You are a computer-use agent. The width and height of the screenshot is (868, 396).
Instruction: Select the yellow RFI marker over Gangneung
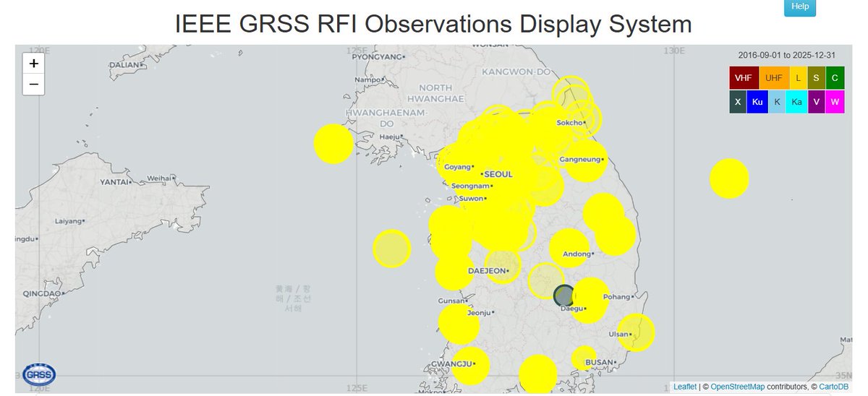(x=586, y=162)
